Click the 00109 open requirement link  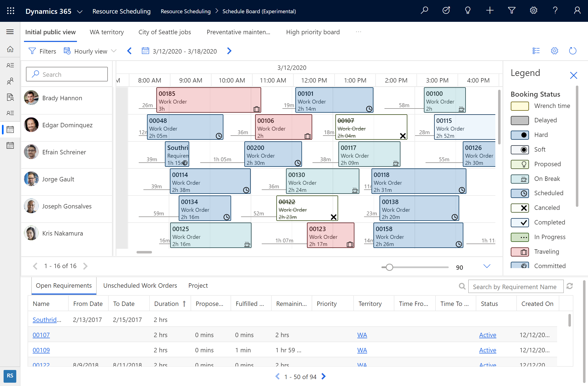(x=41, y=349)
